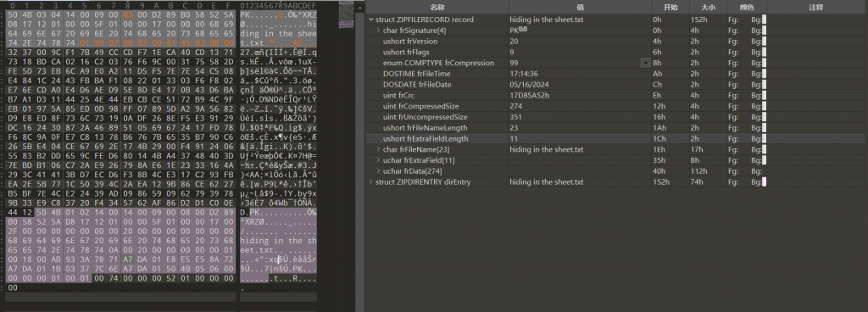Expand the uchar frData[274] node
This screenshot has height=312, width=868.
(379, 171)
